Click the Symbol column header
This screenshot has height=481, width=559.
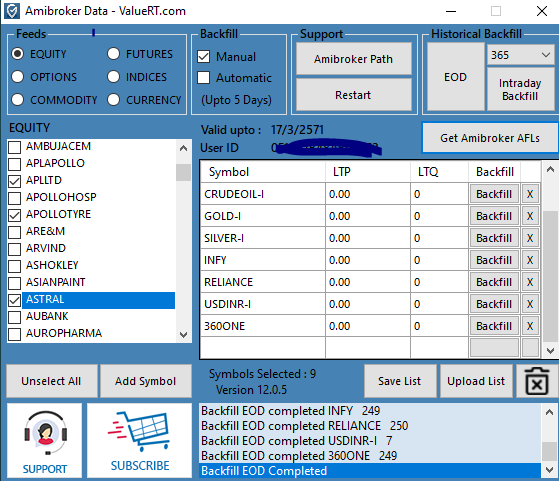[x=263, y=172]
